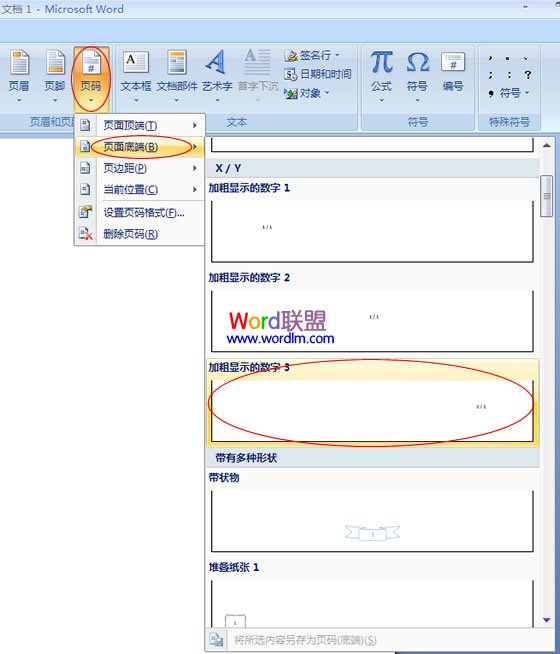This screenshot has width=560, height=654.
Task: Insert a 文本框 text box
Action: coord(136,76)
